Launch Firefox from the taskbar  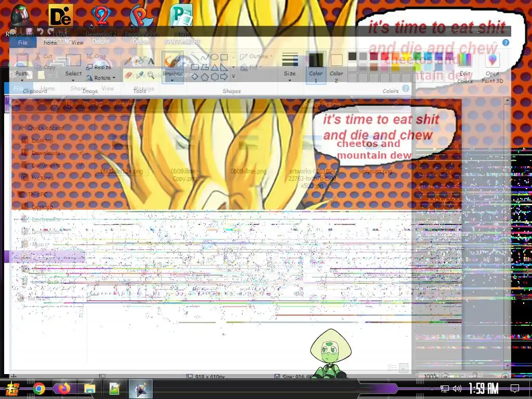click(64, 389)
